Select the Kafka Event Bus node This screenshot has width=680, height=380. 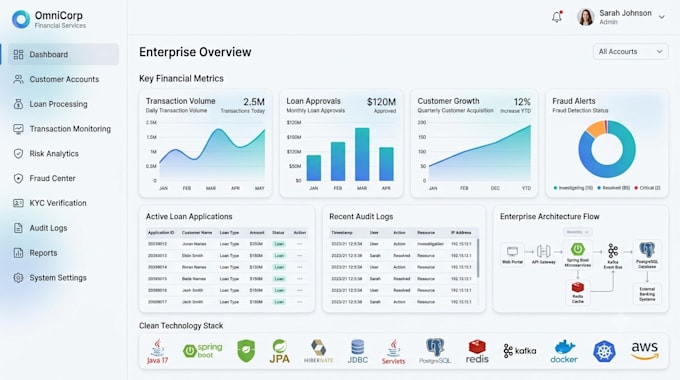[x=613, y=256]
